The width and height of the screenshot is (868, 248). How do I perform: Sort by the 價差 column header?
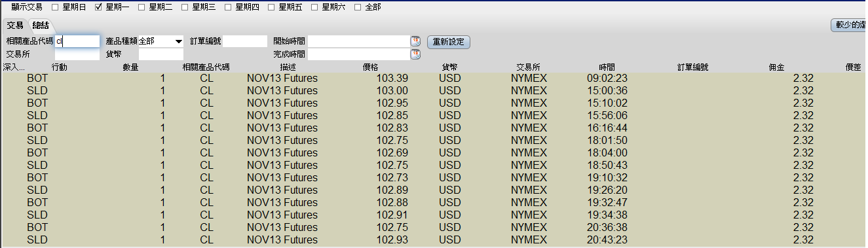tap(853, 67)
